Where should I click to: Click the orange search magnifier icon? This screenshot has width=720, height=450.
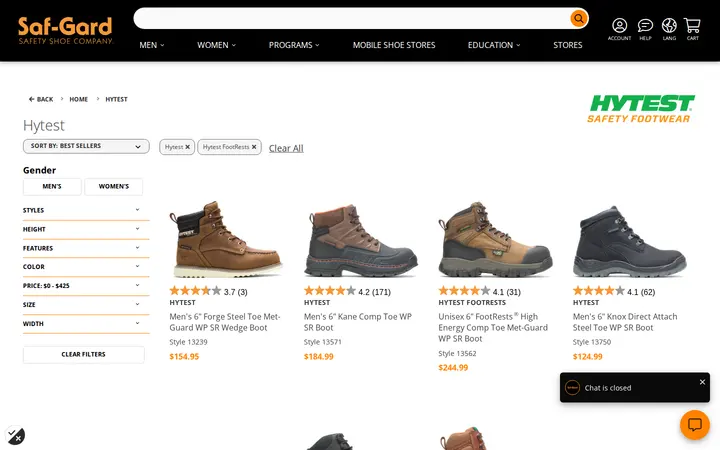coord(579,18)
